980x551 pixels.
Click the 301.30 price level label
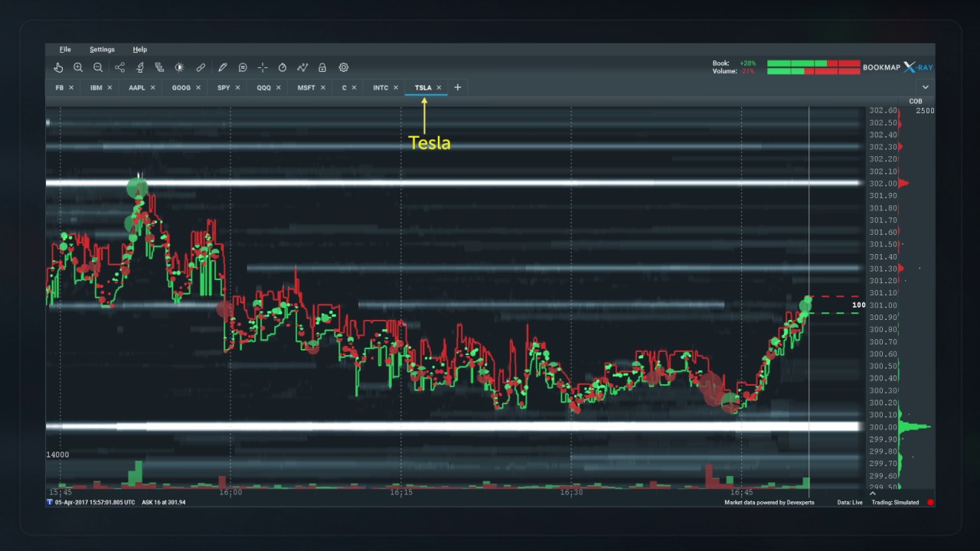coord(883,269)
